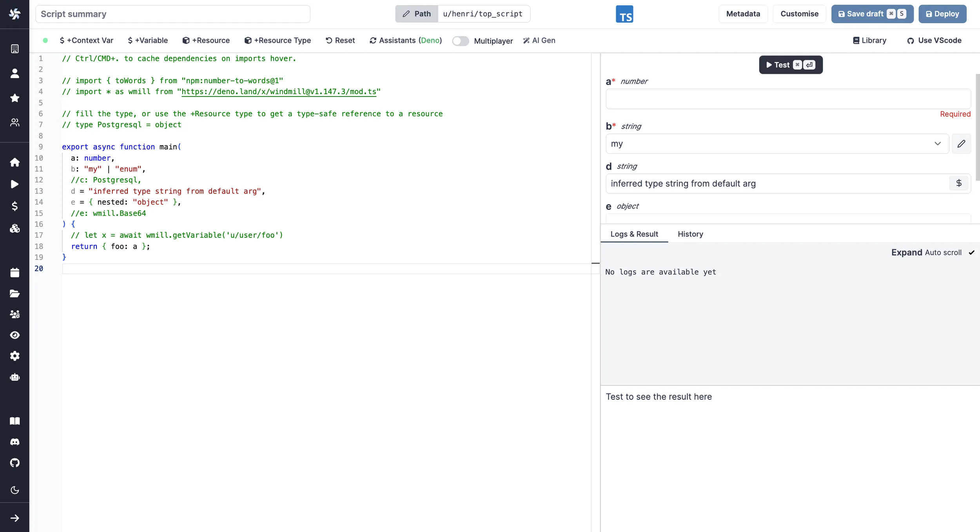This screenshot has height=532, width=980.
Task: Open Runs using play icon in sidebar
Action: tap(15, 184)
